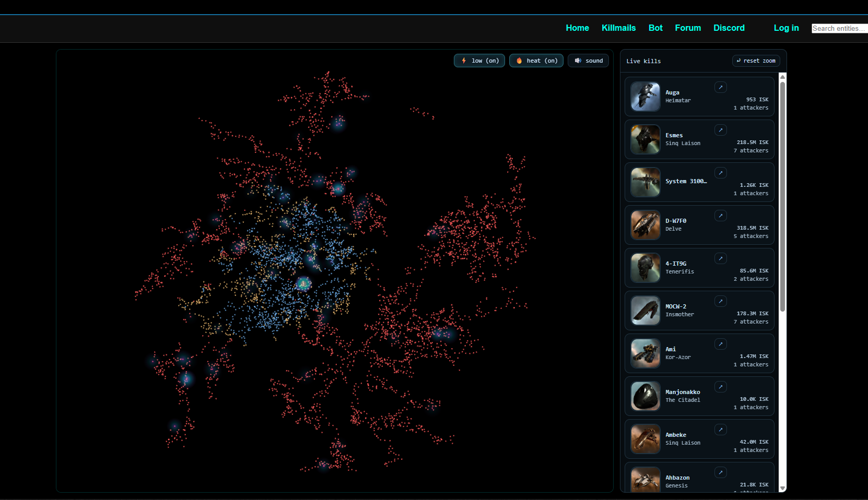Go to the Killmails page
Viewport: 868px width, 500px height.
[618, 28]
